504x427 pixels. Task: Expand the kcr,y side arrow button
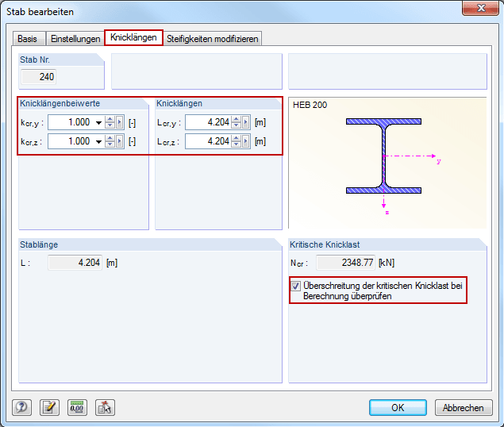pyautogui.click(x=120, y=122)
